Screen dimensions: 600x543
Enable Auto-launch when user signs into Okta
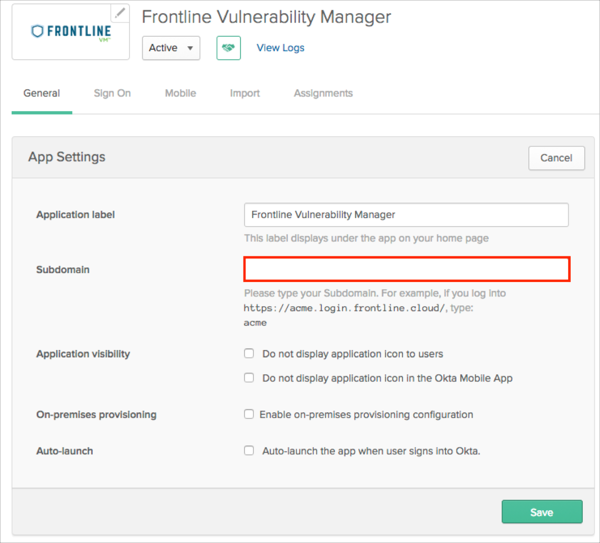249,451
